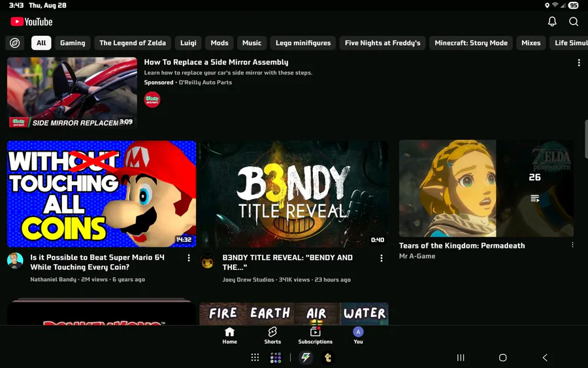Click 'Joey Drew Studios · 341K views' text
The height and width of the screenshot is (368, 588).
(287, 280)
